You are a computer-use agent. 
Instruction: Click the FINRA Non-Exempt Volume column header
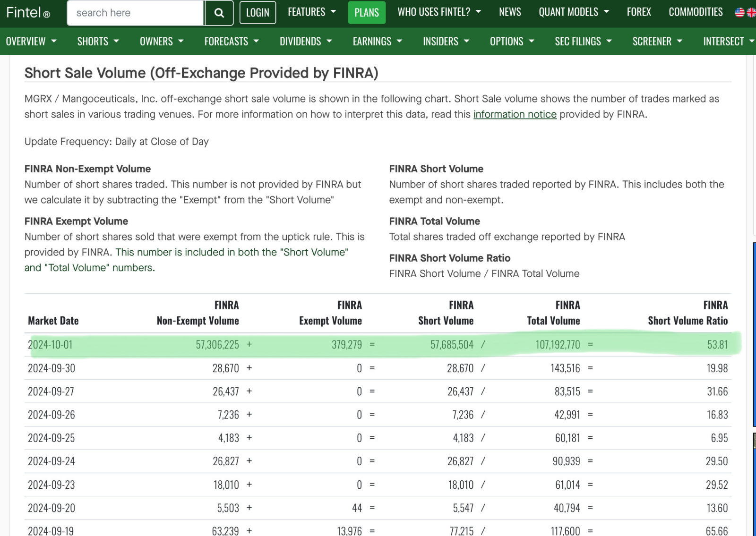tap(198, 313)
